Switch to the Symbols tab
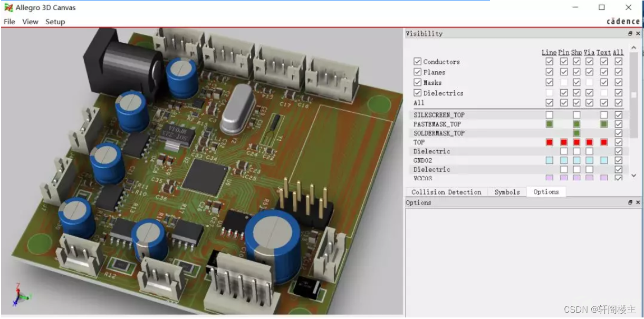 pos(507,192)
